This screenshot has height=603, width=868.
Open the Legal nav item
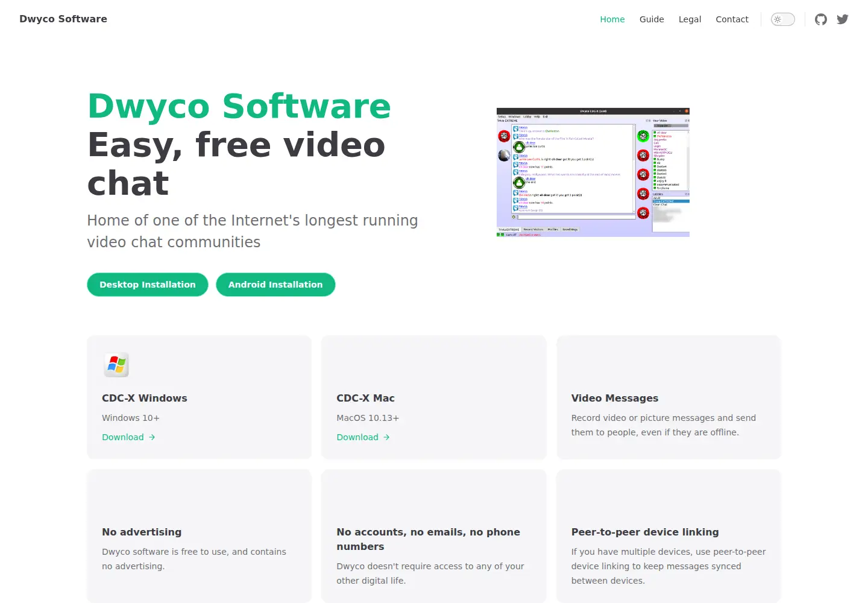pyautogui.click(x=690, y=19)
